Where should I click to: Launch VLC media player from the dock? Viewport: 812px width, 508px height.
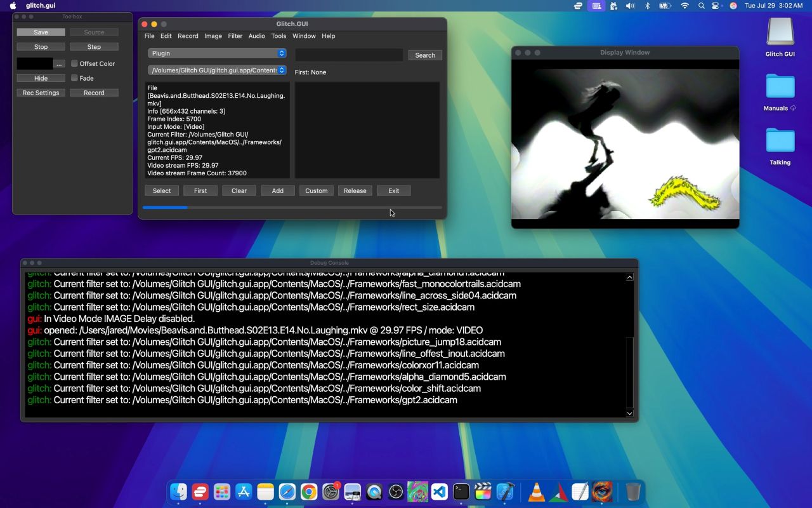(x=537, y=491)
